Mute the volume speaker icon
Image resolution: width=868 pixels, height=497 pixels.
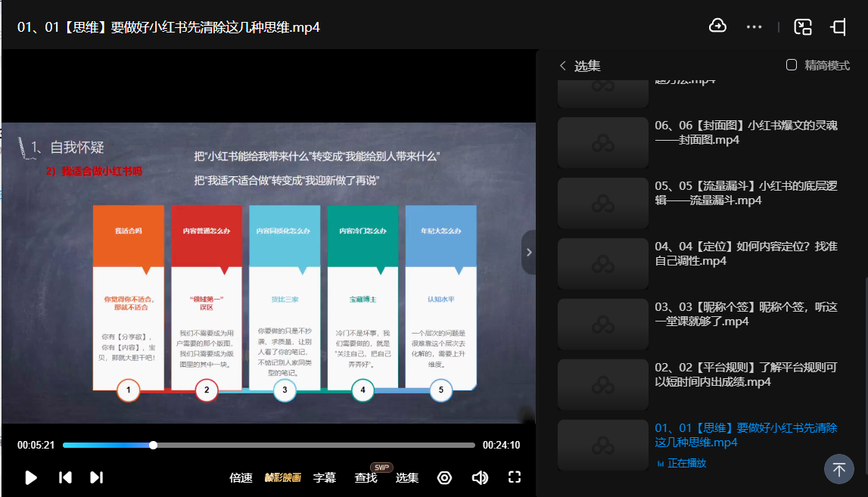click(479, 477)
